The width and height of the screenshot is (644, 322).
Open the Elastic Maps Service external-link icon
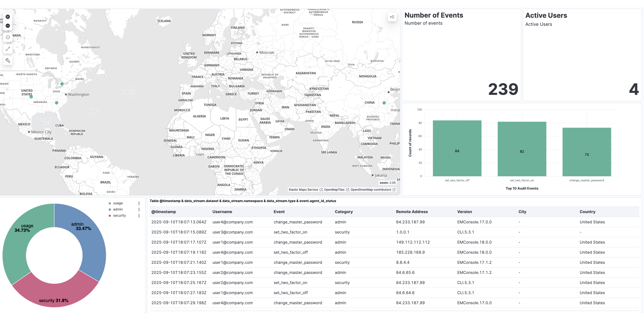[321, 190]
